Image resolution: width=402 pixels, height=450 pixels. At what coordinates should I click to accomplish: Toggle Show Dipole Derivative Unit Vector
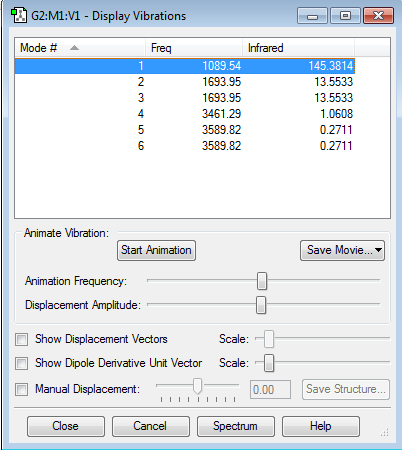point(22,363)
